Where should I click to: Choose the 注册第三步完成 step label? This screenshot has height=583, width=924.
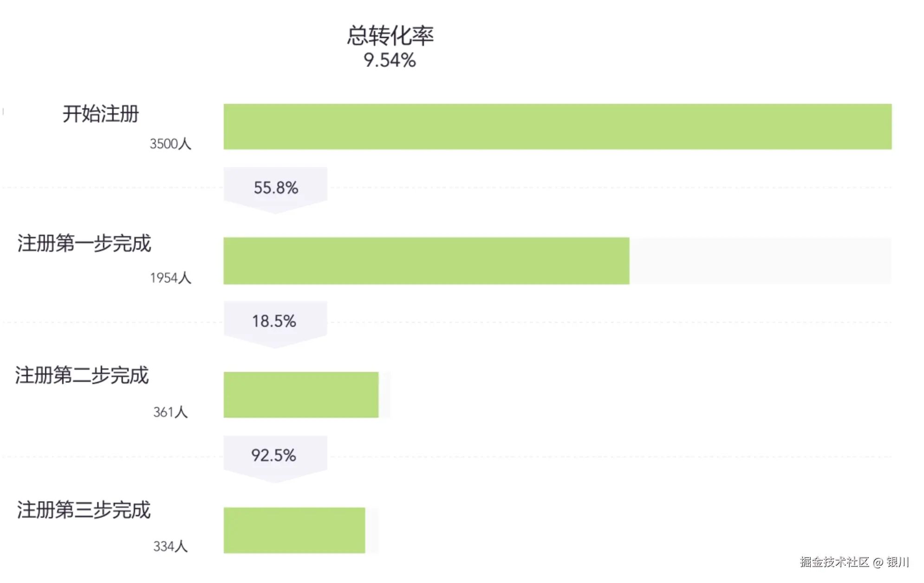click(x=84, y=510)
